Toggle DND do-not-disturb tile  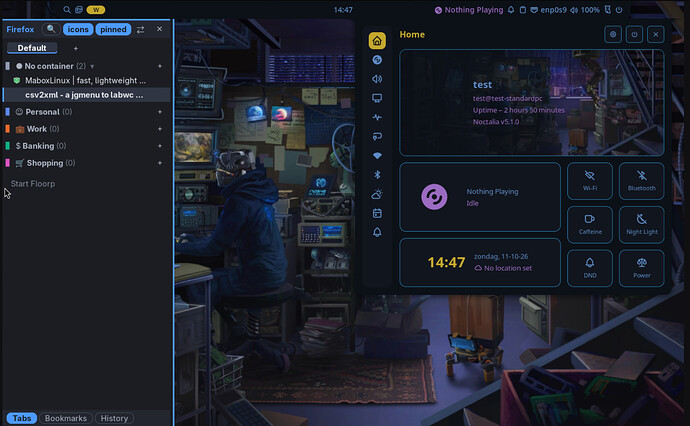pos(590,268)
